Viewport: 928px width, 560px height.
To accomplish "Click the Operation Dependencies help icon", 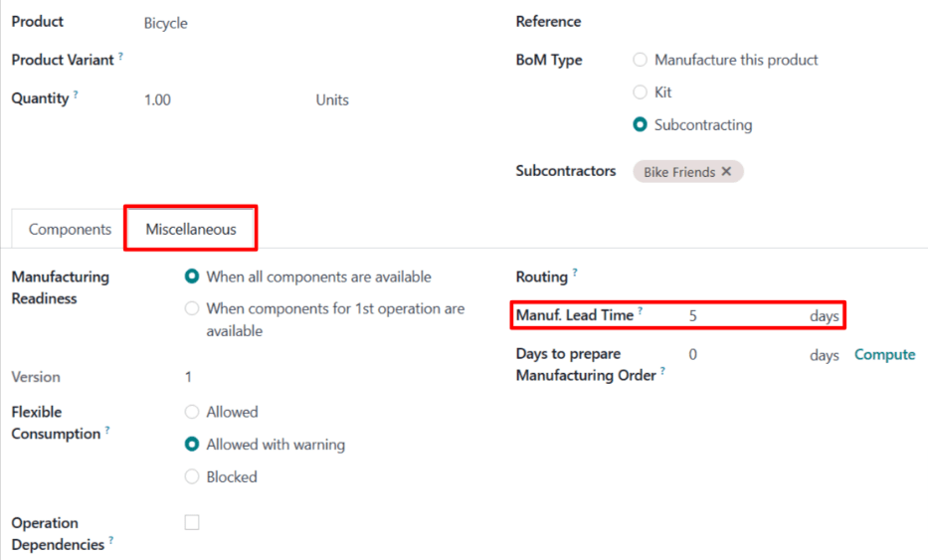I will (111, 541).
